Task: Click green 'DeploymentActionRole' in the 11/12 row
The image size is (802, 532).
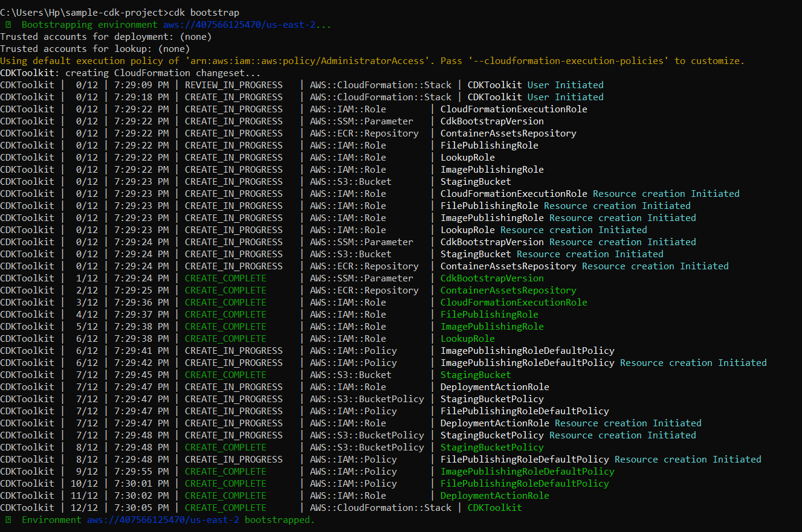Action: [x=495, y=496]
